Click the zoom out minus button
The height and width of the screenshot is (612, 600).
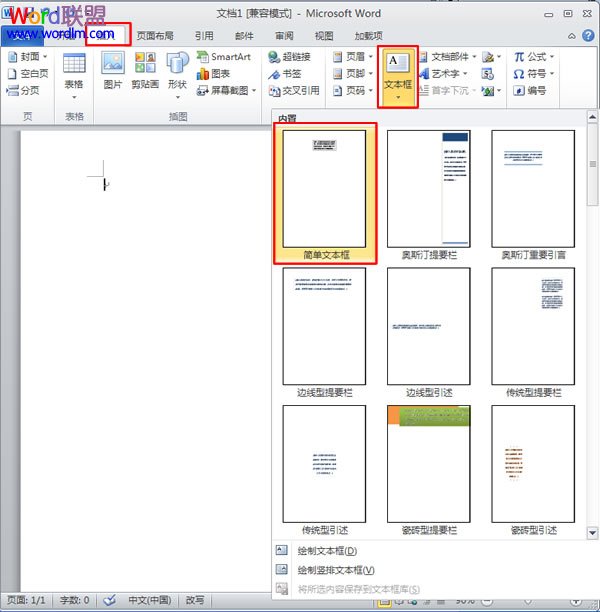487,601
